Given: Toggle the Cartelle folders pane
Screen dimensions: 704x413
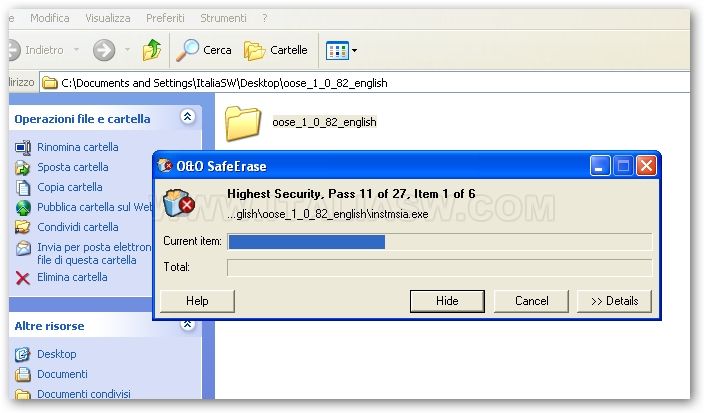Looking at the screenshot, I should [276, 50].
